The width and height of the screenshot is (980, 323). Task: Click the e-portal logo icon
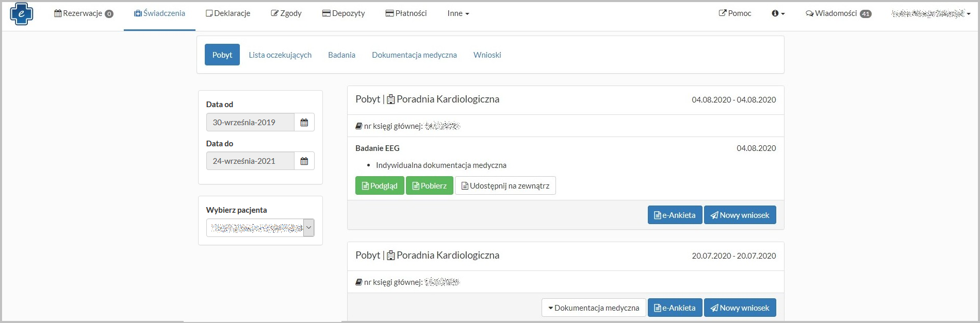[21, 14]
